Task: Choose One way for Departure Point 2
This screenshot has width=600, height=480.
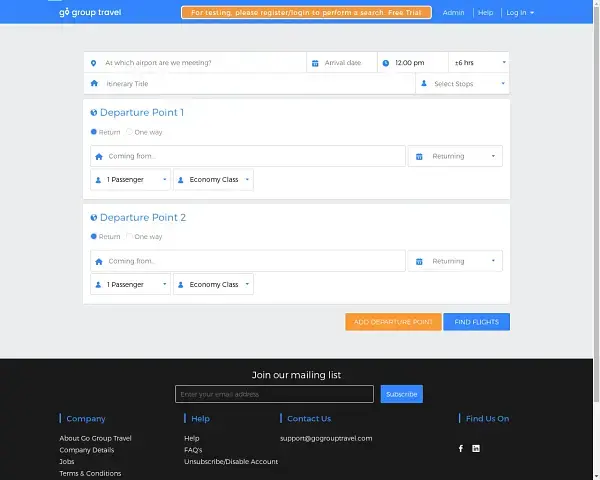Action: pyautogui.click(x=129, y=237)
